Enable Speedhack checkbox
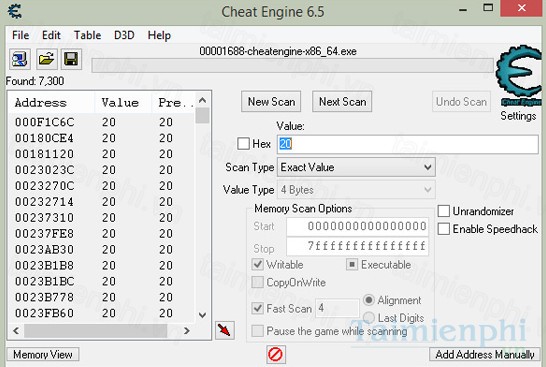The height and width of the screenshot is (367, 546). [x=444, y=229]
